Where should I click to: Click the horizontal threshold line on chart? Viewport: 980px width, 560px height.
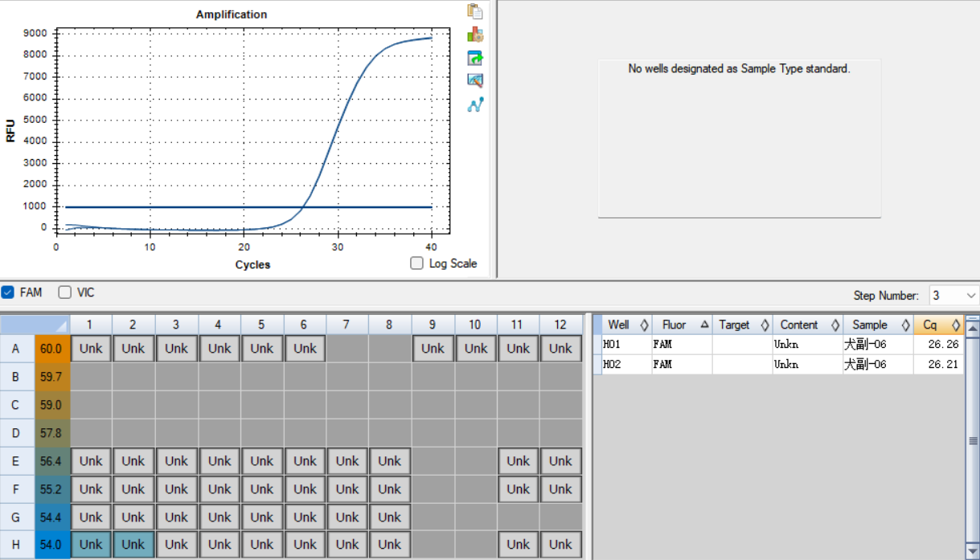tap(248, 207)
